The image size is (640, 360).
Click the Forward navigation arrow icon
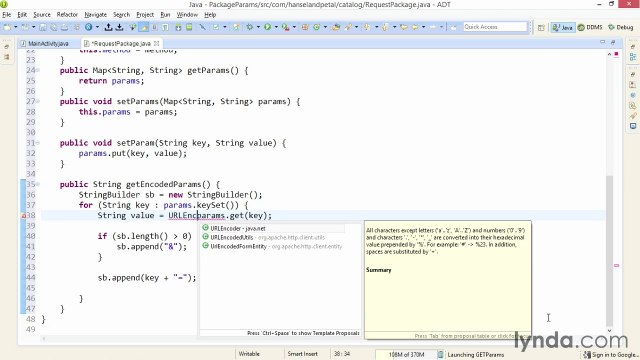pyautogui.click(x=433, y=27)
